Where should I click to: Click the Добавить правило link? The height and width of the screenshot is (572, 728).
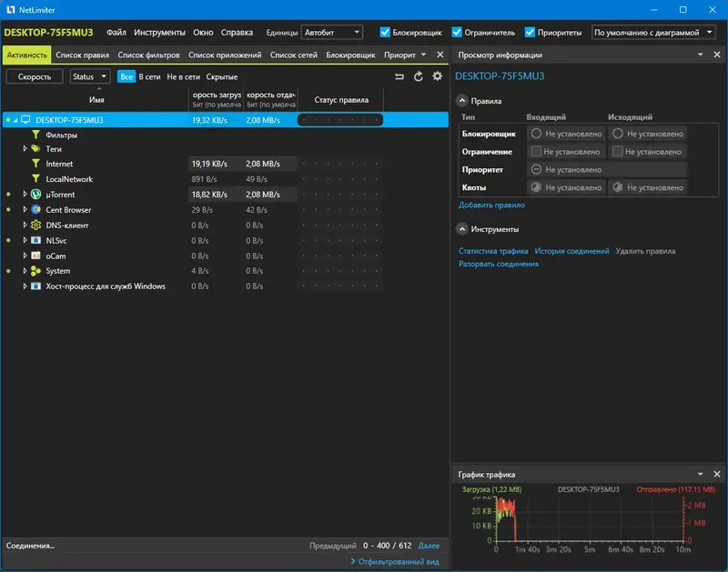coord(491,205)
